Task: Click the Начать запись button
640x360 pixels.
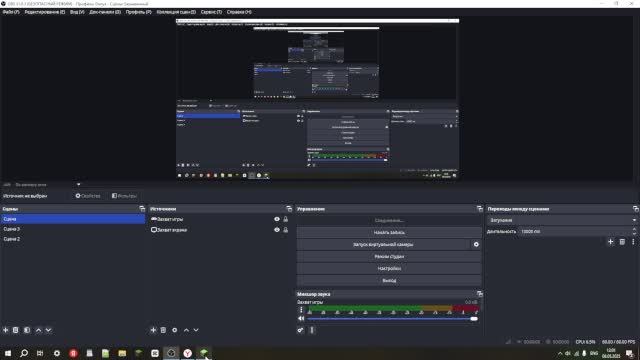Action: click(x=389, y=232)
